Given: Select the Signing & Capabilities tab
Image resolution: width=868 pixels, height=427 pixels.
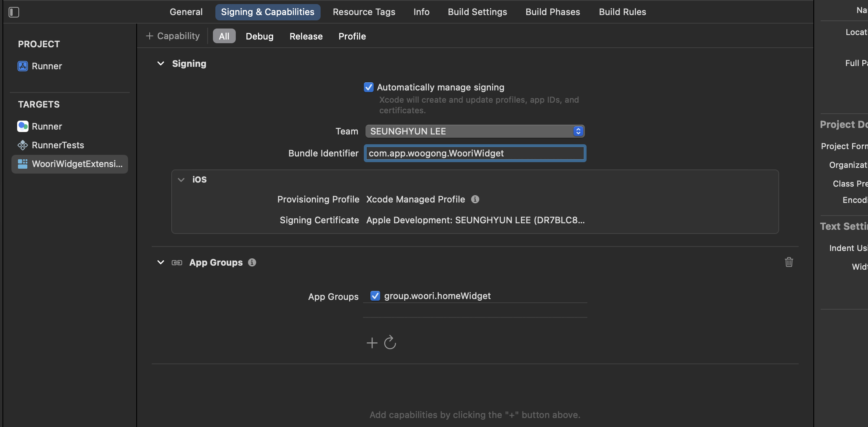Looking at the screenshot, I should click(268, 12).
